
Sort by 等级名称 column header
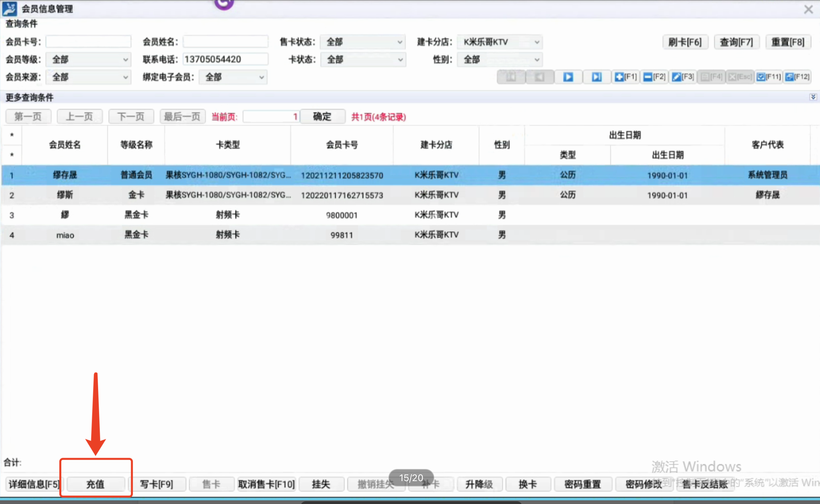[137, 145]
